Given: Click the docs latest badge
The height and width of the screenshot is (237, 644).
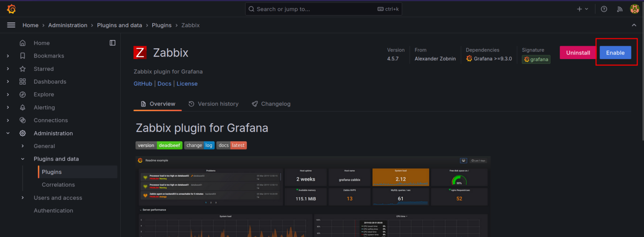Looking at the screenshot, I should point(231,145).
